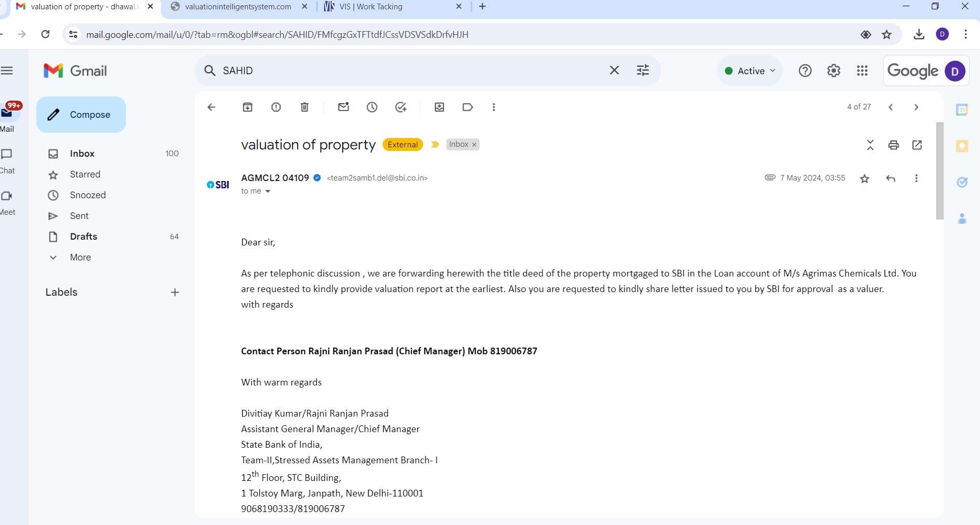Clear the SAHID search text
The width and height of the screenshot is (980, 525).
tap(614, 70)
